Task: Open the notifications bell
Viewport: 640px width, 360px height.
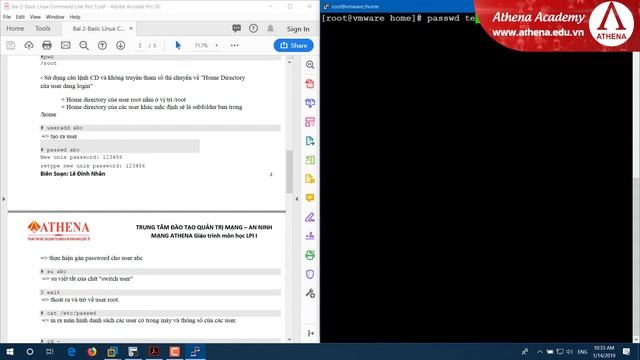Action: pyautogui.click(x=271, y=28)
